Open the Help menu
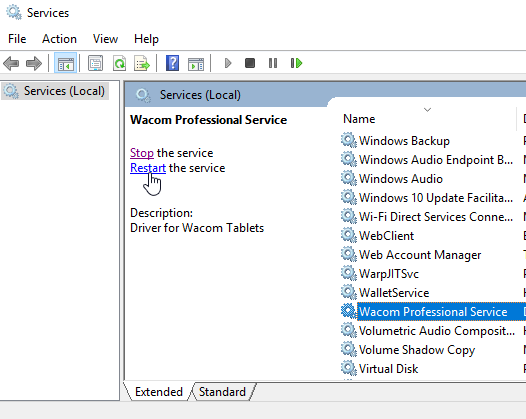 [146, 39]
